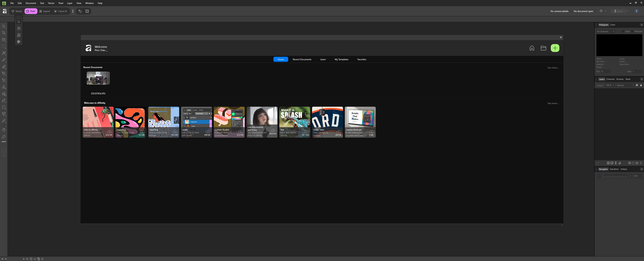Screen dimensions: 644x261
Task: Open the File menu
Action: [12, 3]
